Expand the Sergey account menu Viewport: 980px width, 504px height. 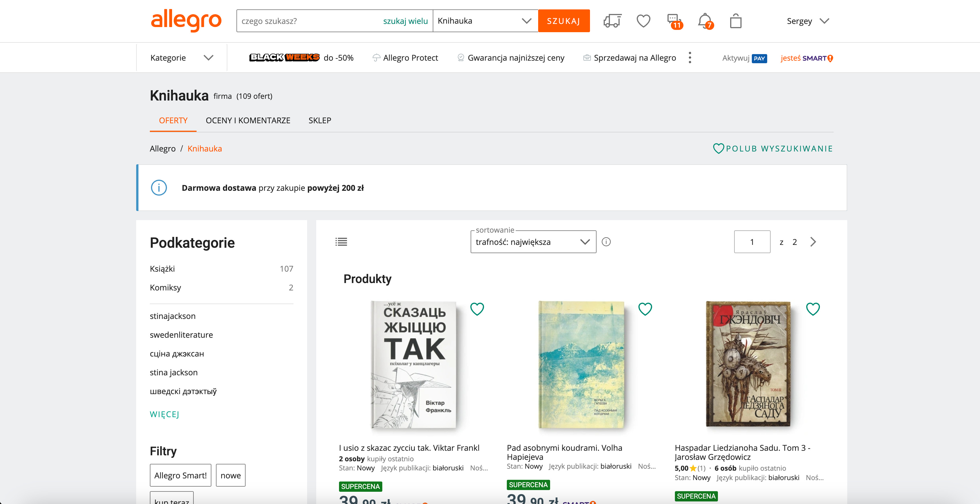click(808, 21)
